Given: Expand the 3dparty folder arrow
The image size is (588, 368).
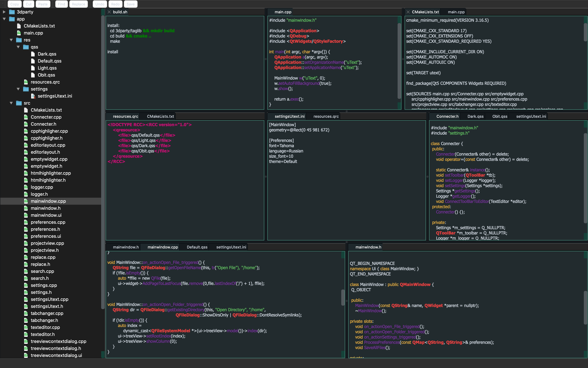Looking at the screenshot, I should [4, 12].
